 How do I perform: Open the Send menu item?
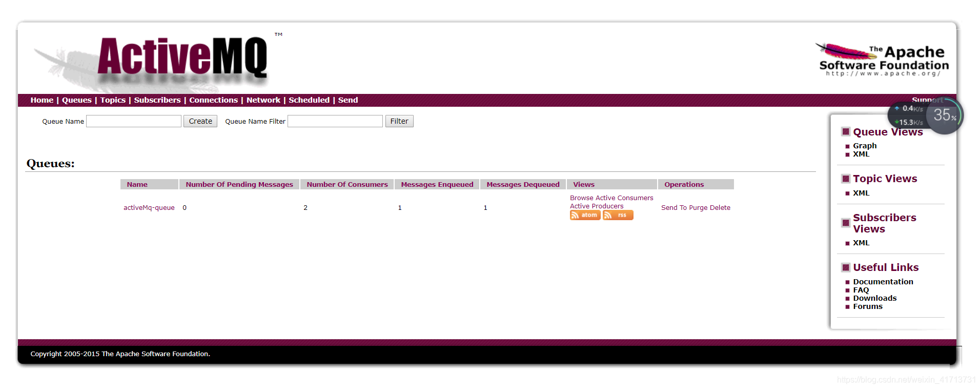click(348, 100)
